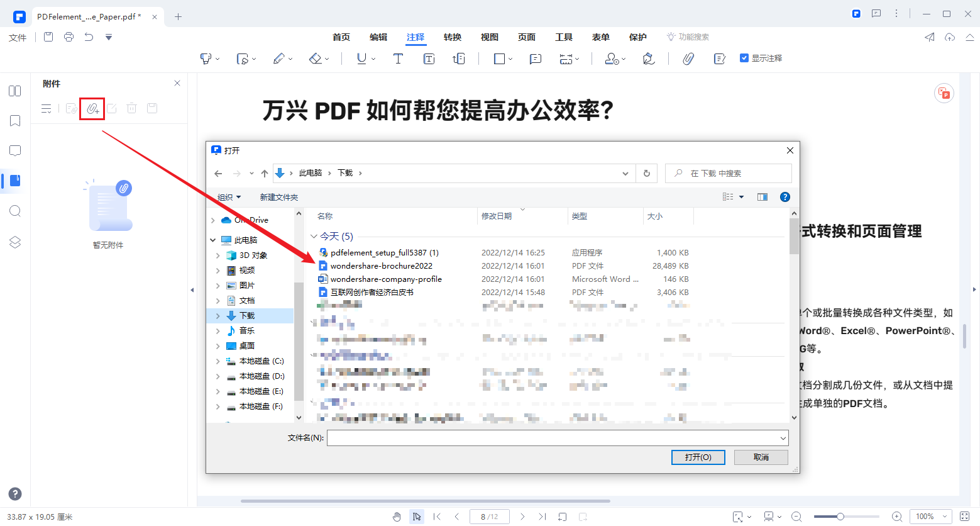The width and height of the screenshot is (980, 526).
Task: Open the 文件 menu
Action: coord(17,37)
